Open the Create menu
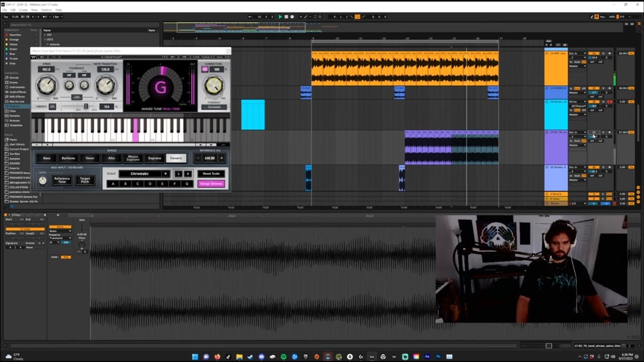The image size is (644, 362). (x=23, y=10)
